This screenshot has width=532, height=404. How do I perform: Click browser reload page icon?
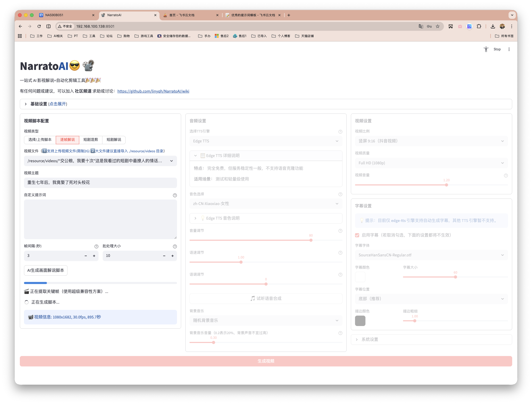39,26
